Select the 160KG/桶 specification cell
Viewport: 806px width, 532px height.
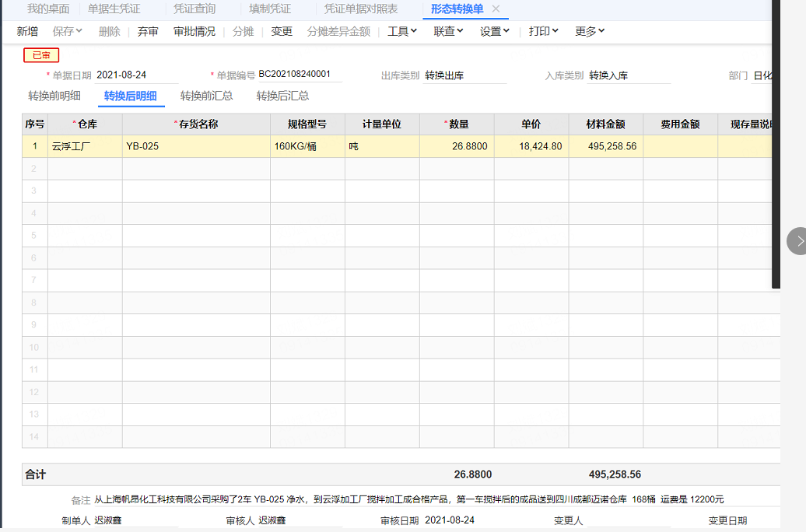[307, 146]
